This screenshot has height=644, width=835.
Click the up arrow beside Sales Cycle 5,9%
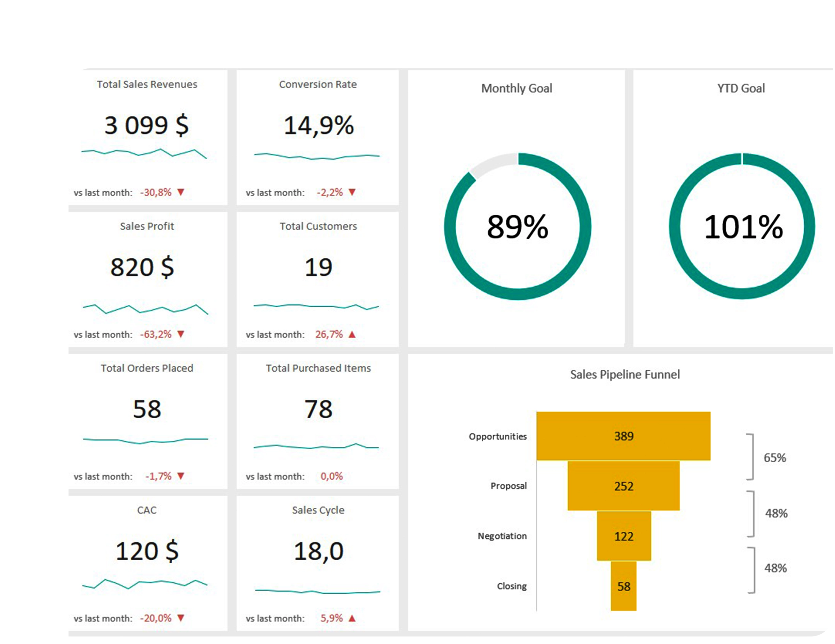[352, 618]
